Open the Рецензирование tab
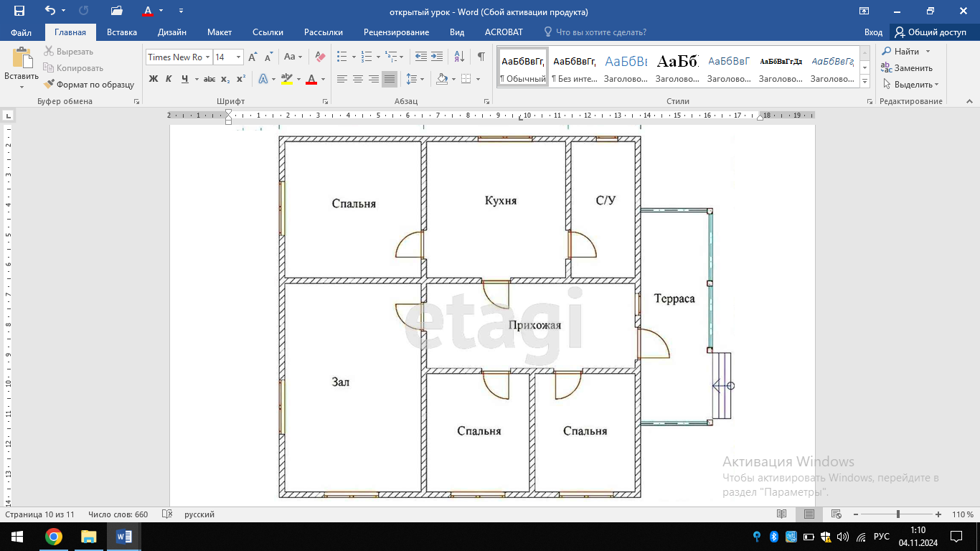 pos(396,32)
